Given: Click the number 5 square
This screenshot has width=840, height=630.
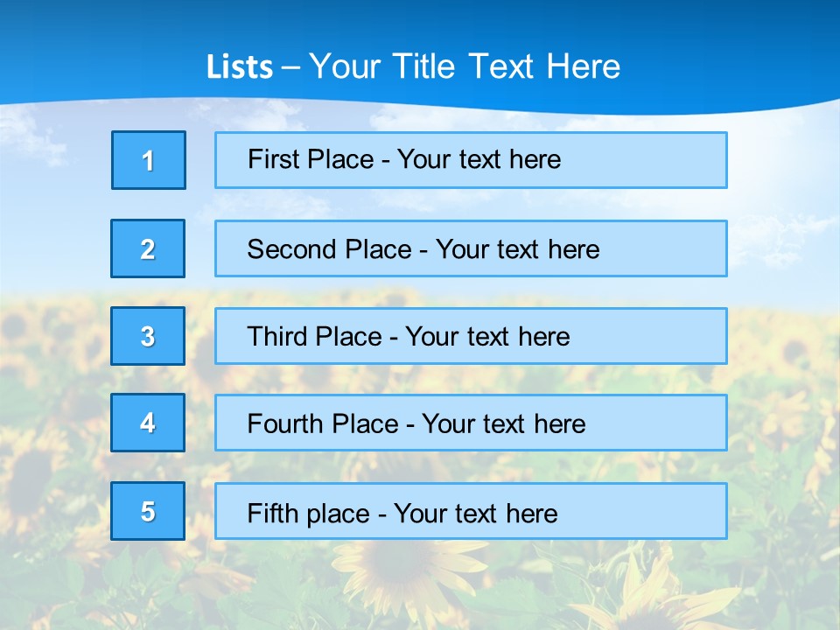Looking at the screenshot, I should pyautogui.click(x=148, y=511).
